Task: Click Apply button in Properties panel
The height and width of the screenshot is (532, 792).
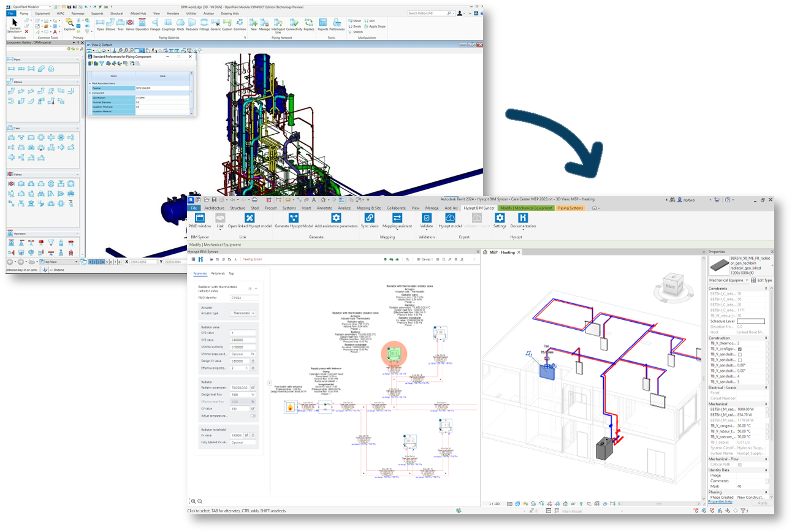Action: [763, 503]
